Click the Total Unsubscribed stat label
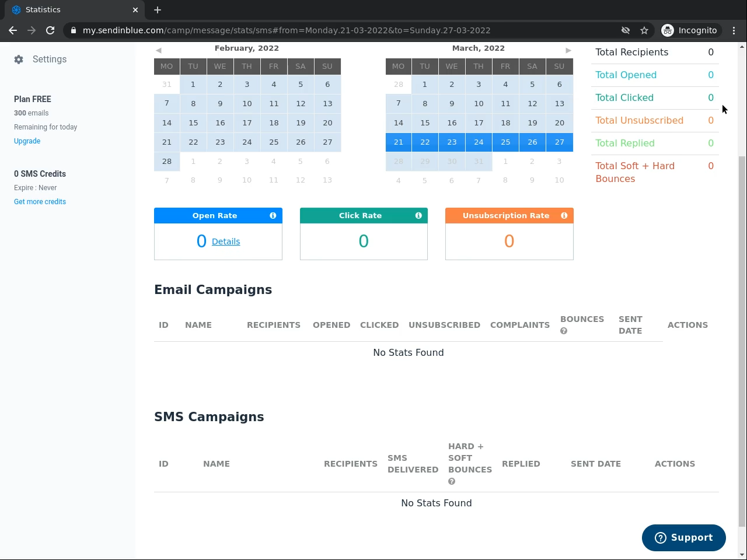Image resolution: width=747 pixels, height=560 pixels. click(x=640, y=121)
